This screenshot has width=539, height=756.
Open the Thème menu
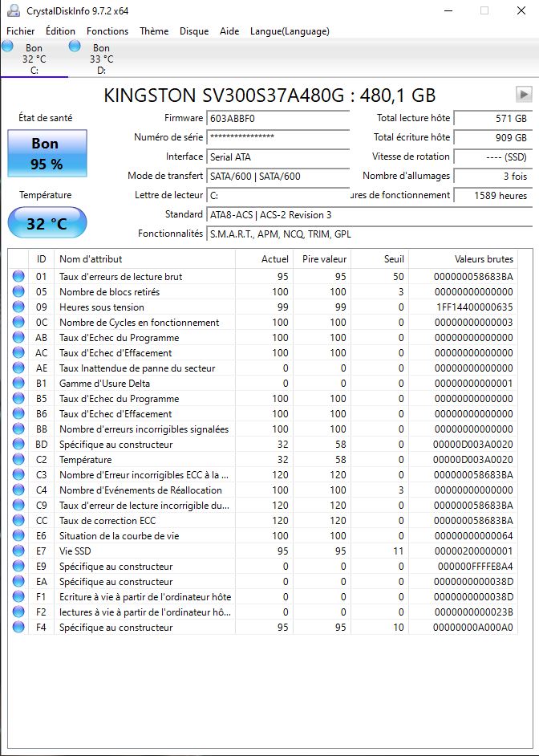click(x=154, y=31)
